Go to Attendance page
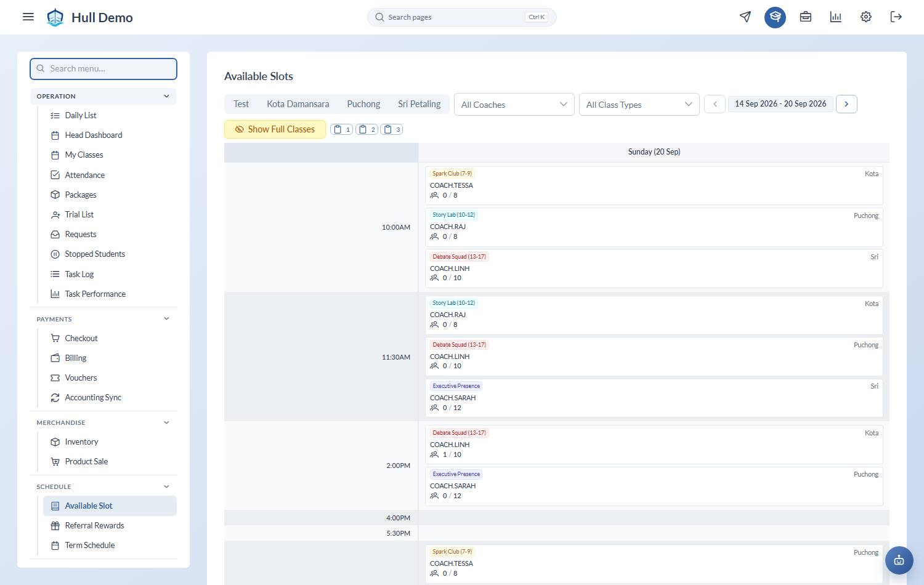Screen dimensions: 924x585 [x=110, y=175]
